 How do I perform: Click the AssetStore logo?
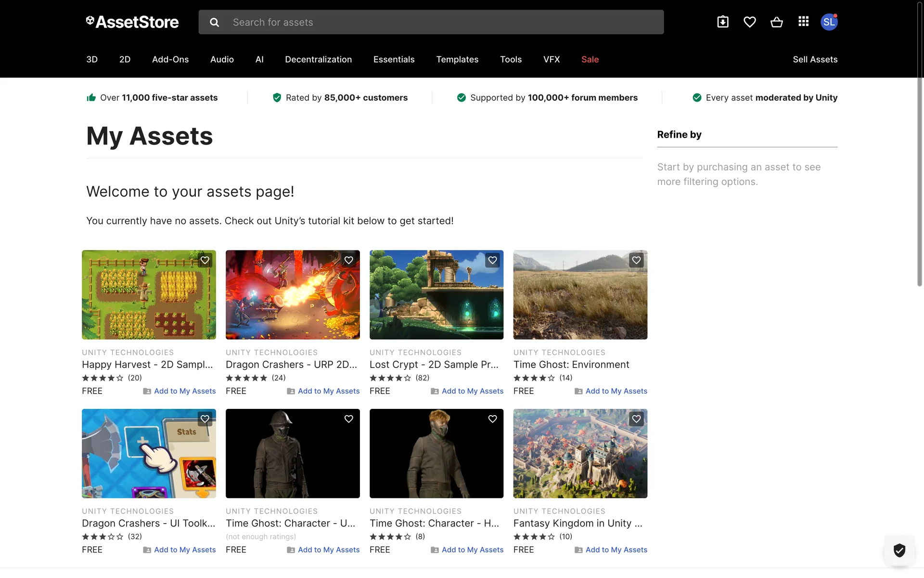click(132, 22)
